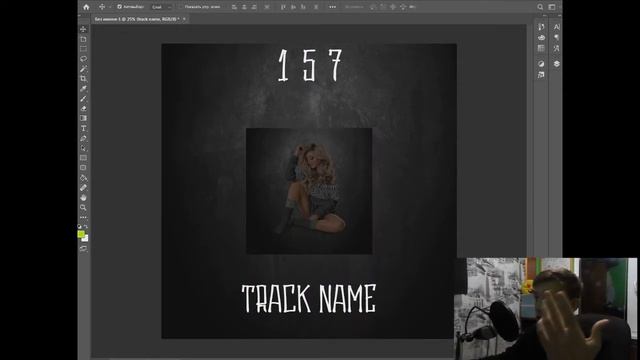
Task: Open the Paragraph panel icon
Action: point(557,38)
